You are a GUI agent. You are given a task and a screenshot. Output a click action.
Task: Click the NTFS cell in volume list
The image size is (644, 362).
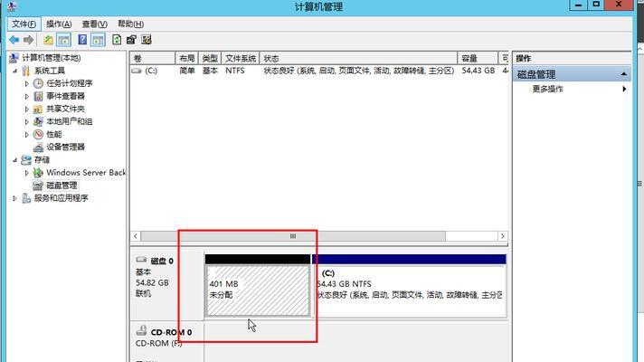pos(235,71)
